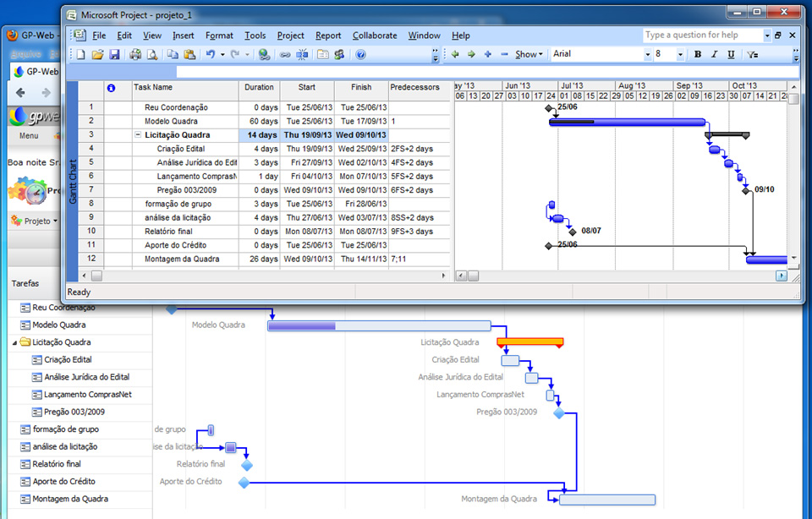Viewport: 812px width, 519px height.
Task: Select the Modelo Quadra Gantt bar in Project
Action: (x=627, y=122)
